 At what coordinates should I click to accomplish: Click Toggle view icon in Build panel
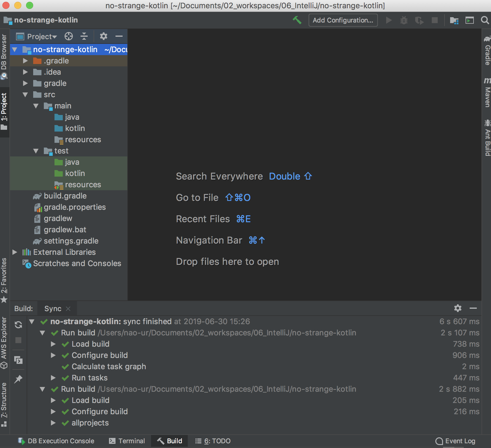pos(18,360)
